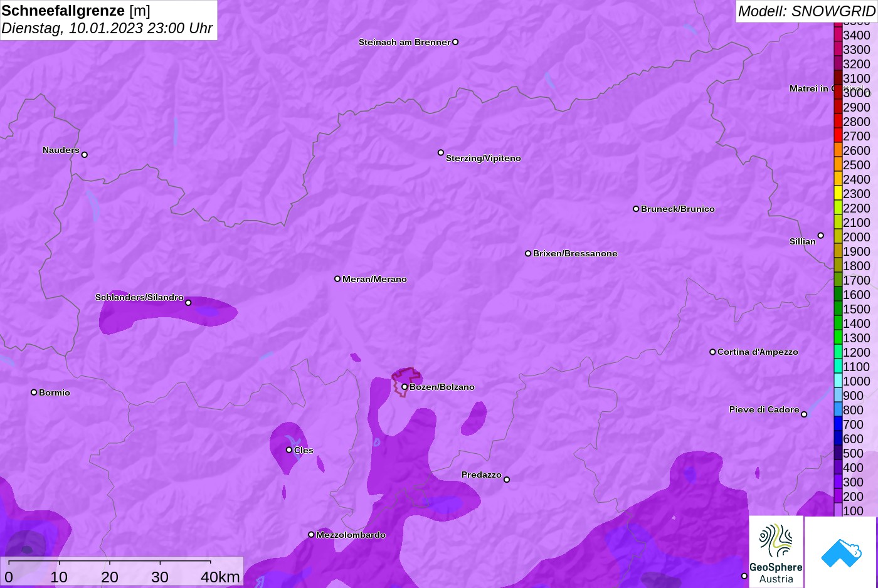Click the Bruneck/Brunico text label
This screenshot has width=878, height=588.
[678, 209]
